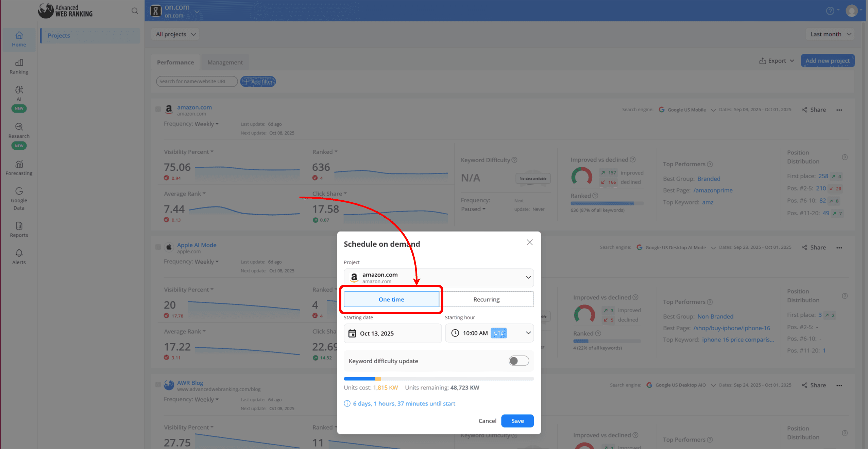Open the user avatar menu
Screen dimensions: 868x449
[x=851, y=11]
